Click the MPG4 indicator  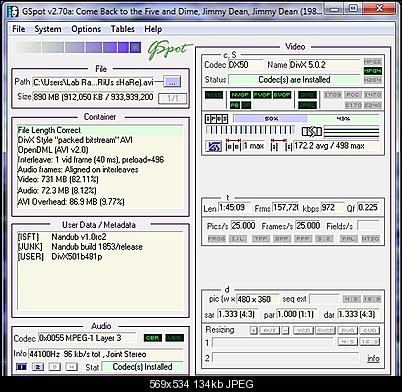coord(373,71)
